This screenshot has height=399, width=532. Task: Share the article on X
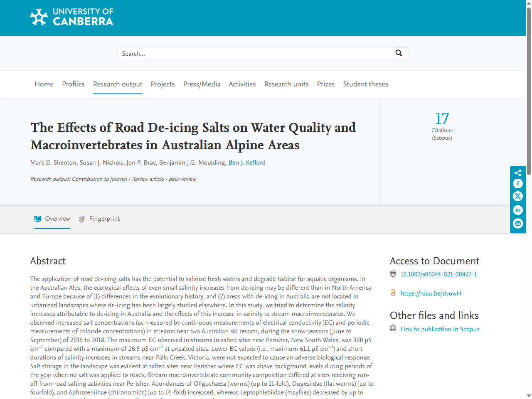517,196
